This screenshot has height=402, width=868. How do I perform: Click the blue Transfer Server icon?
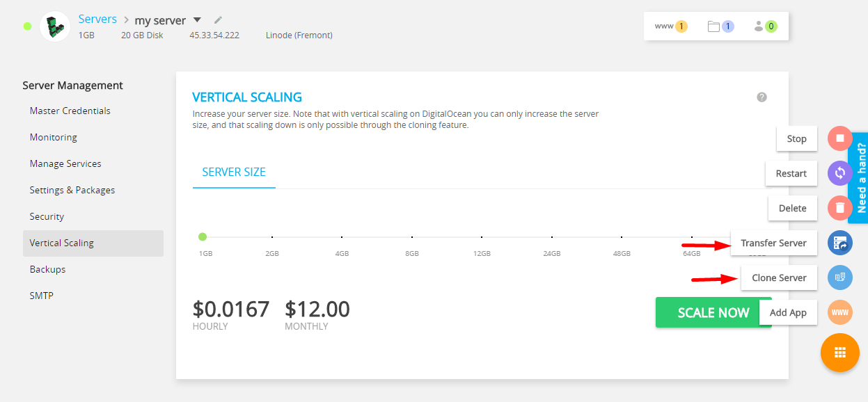tap(839, 243)
